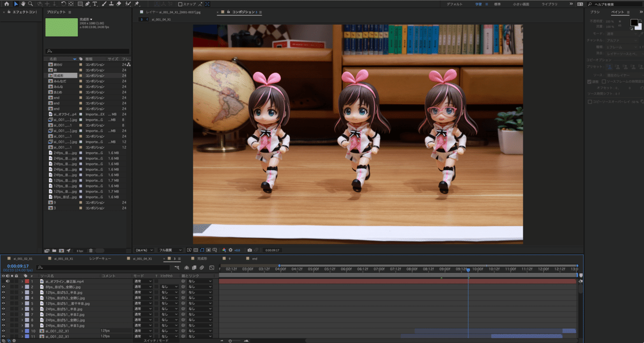Open track matte dropdown for layer 4
644x343 pixels.
[x=169, y=298]
